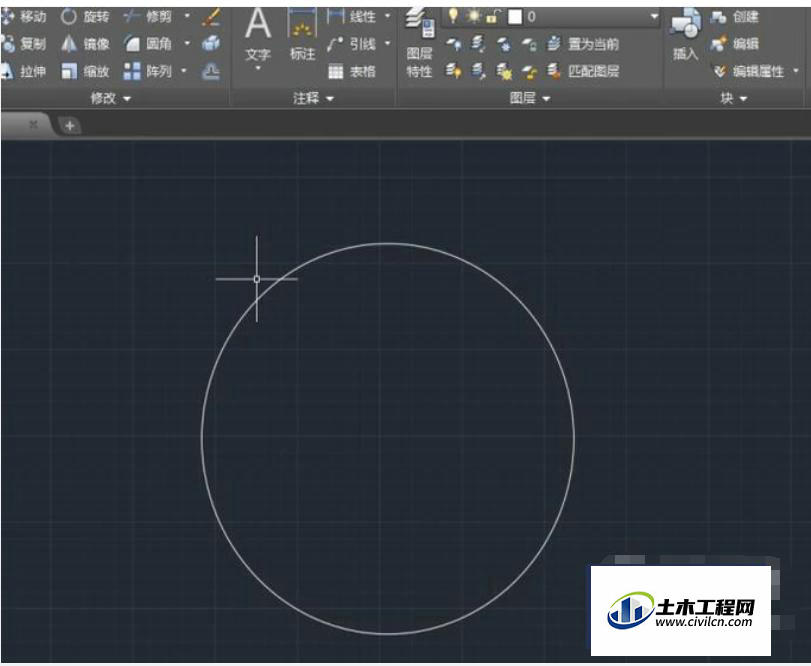
Task: Click 匹配图层 (Match Layer) button
Action: pos(583,71)
